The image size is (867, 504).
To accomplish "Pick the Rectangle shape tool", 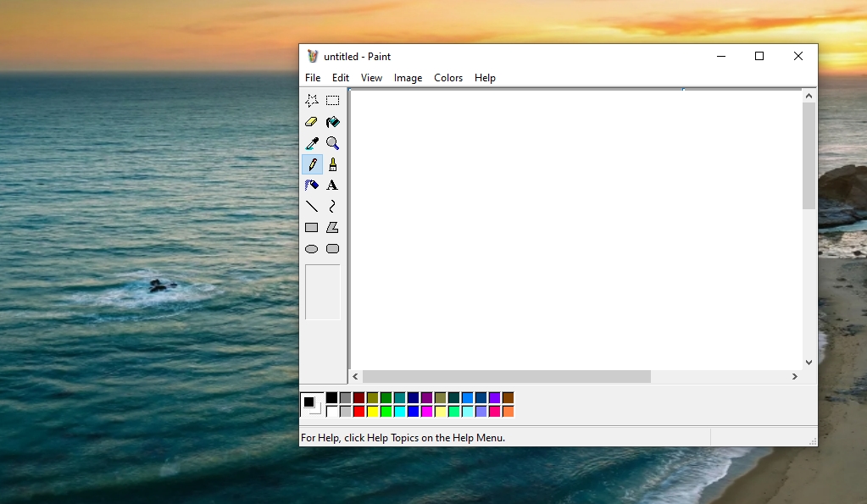I will (x=312, y=228).
